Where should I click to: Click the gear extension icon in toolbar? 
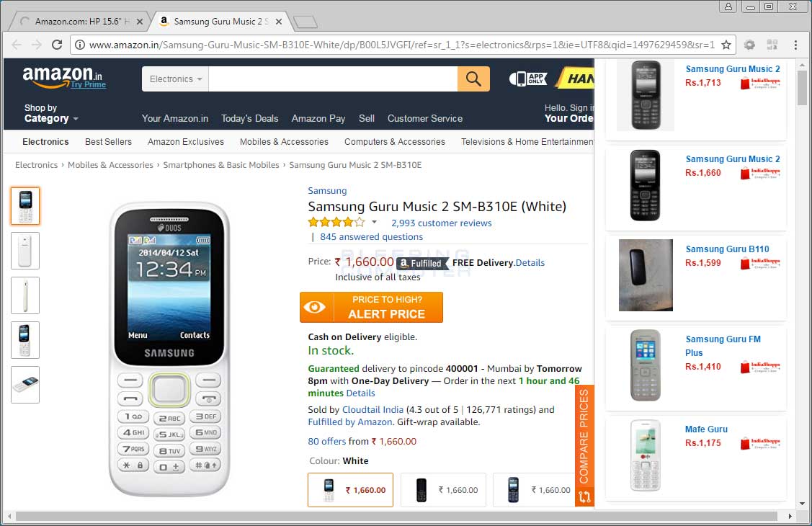point(749,45)
